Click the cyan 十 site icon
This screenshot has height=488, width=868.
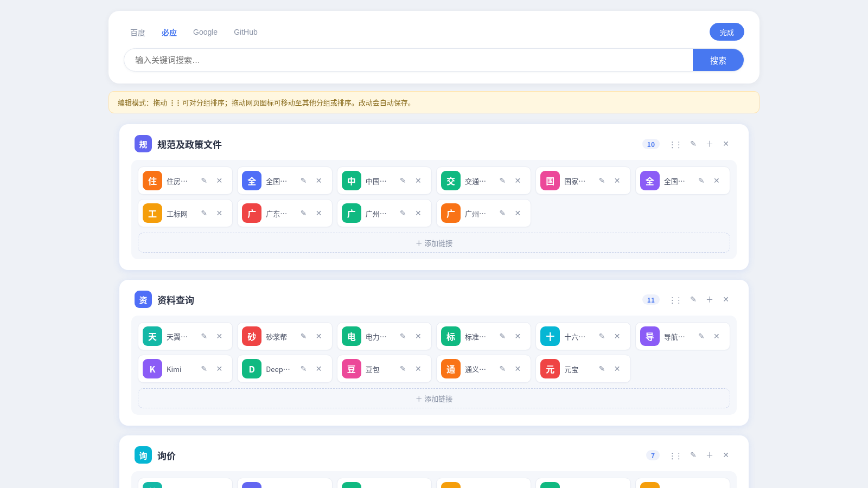pyautogui.click(x=550, y=336)
